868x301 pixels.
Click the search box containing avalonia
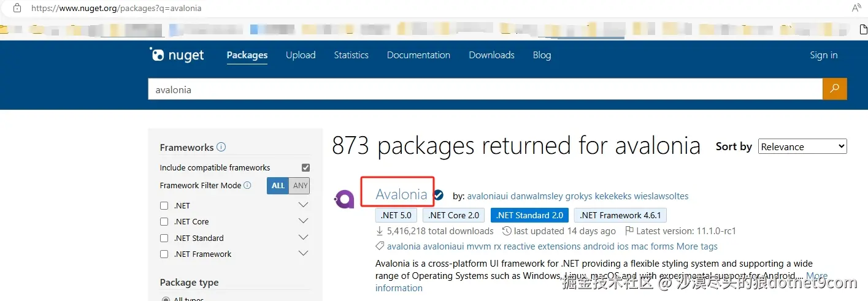[485, 89]
